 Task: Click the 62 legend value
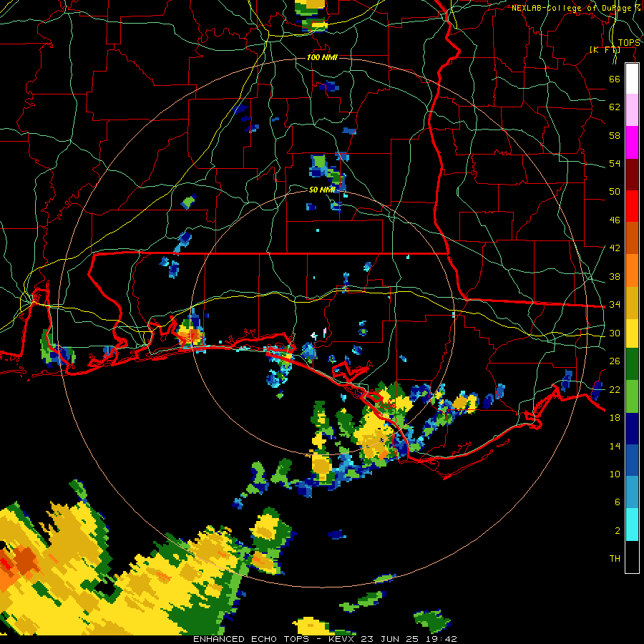615,107
